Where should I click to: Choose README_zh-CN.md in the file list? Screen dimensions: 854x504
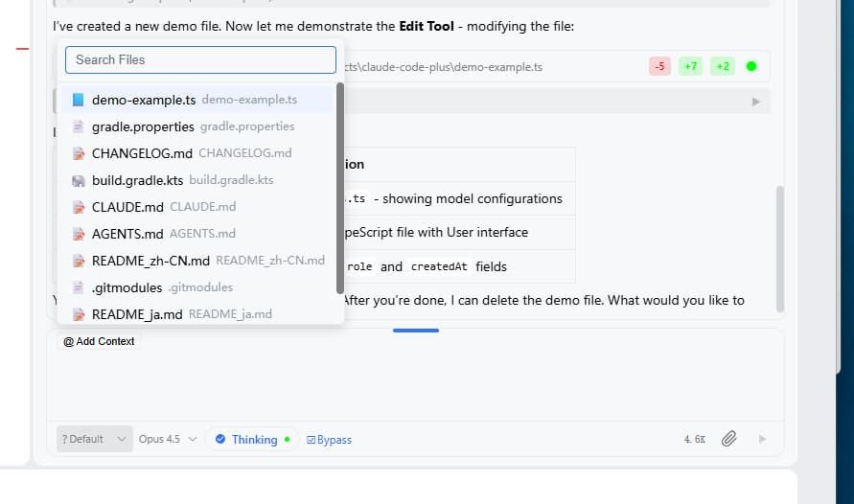tap(150, 261)
